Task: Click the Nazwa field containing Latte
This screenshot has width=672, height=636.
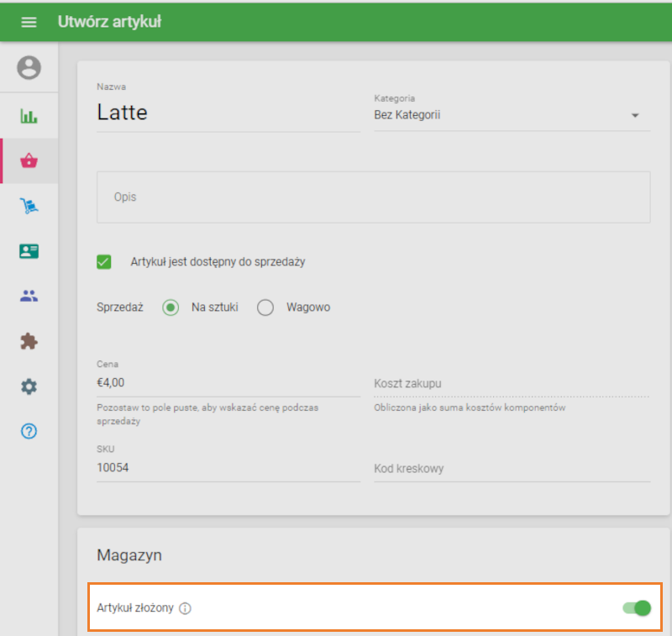Action: 228,113
